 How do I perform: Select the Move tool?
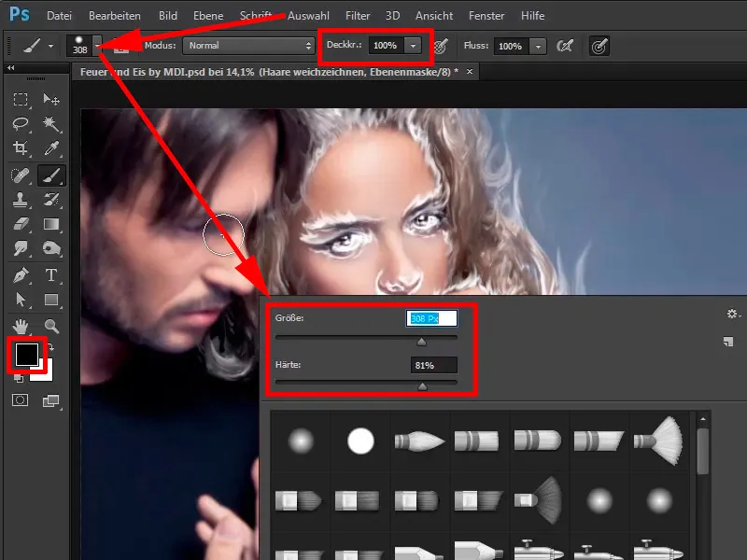[51, 99]
